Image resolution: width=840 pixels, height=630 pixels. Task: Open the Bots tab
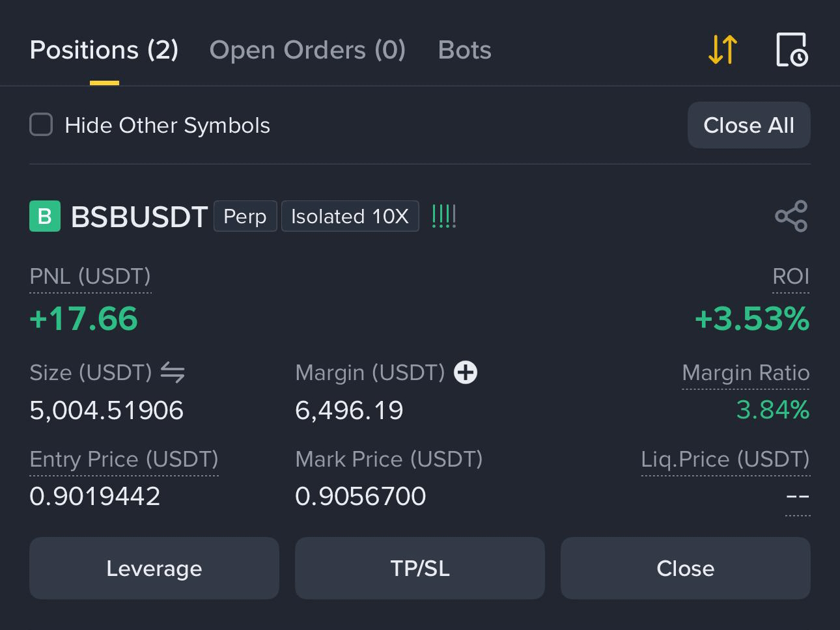click(465, 50)
